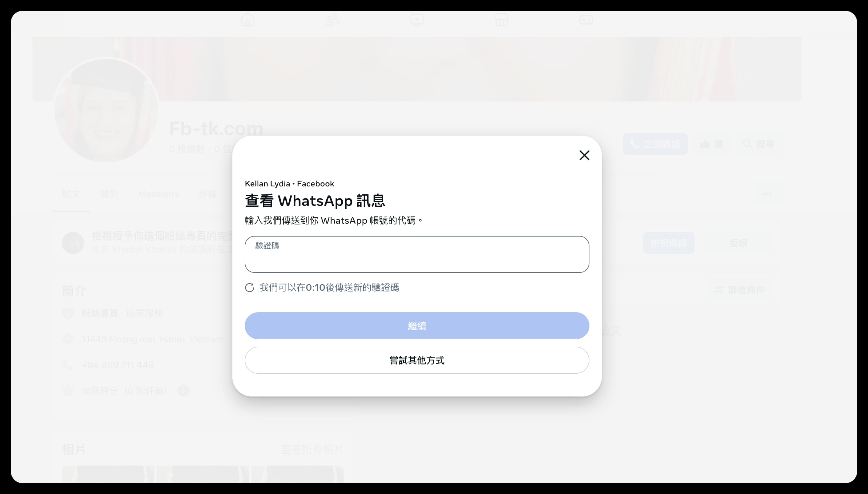This screenshot has height=494, width=868.
Task: Open the 篩選條件 filters button
Action: click(740, 290)
